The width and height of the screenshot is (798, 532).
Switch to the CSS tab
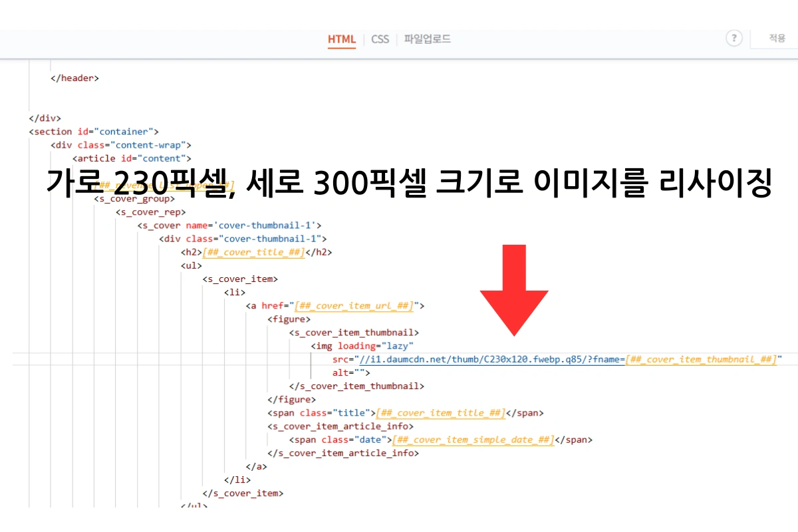coord(380,39)
